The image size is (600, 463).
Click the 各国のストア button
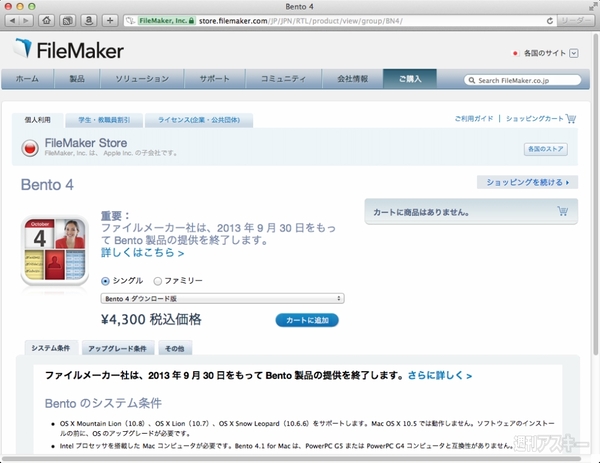click(546, 149)
